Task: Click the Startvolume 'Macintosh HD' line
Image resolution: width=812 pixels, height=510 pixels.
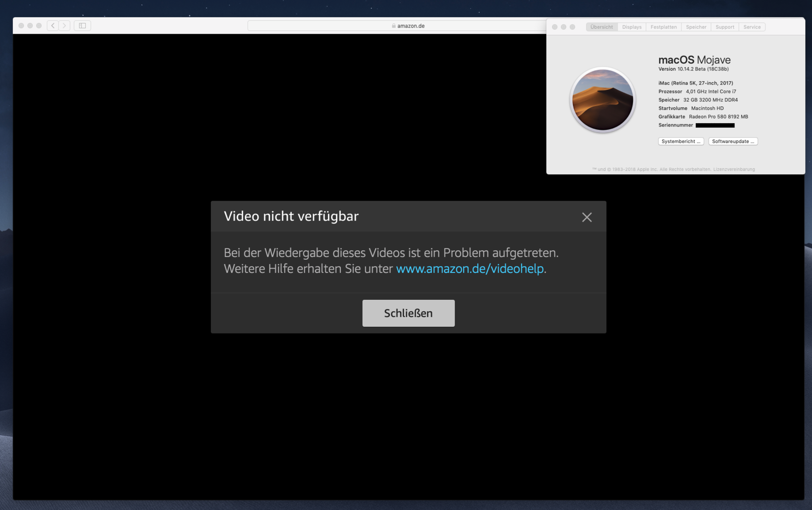Action: click(691, 109)
